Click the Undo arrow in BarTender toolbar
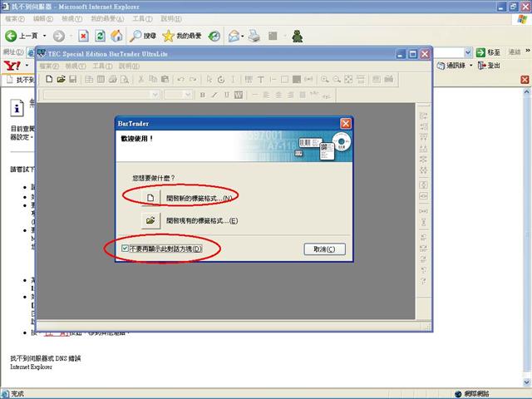 [181, 79]
